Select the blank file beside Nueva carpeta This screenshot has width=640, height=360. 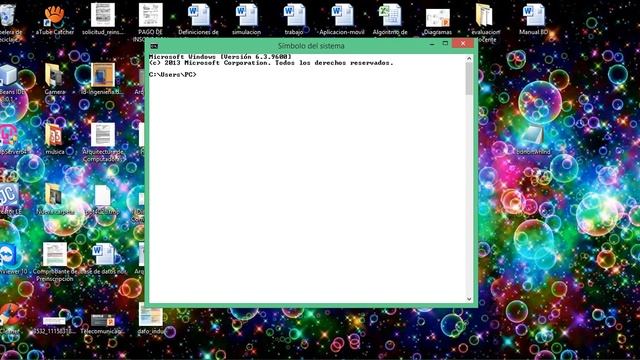coord(102,196)
